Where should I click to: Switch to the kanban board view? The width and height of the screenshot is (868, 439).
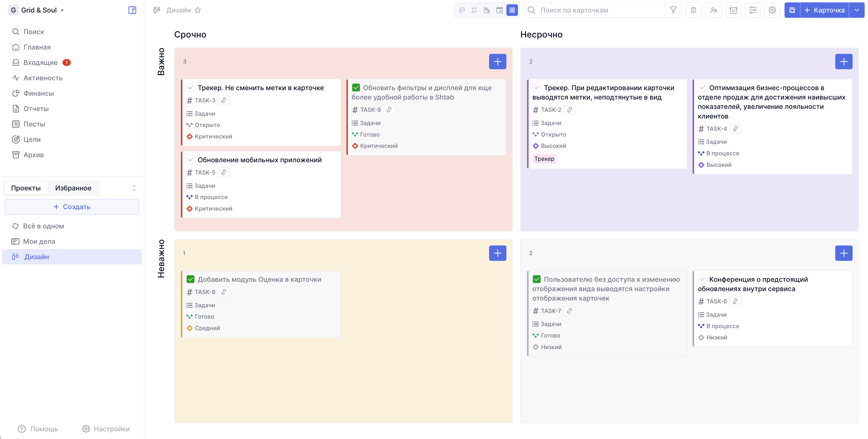[x=462, y=10]
